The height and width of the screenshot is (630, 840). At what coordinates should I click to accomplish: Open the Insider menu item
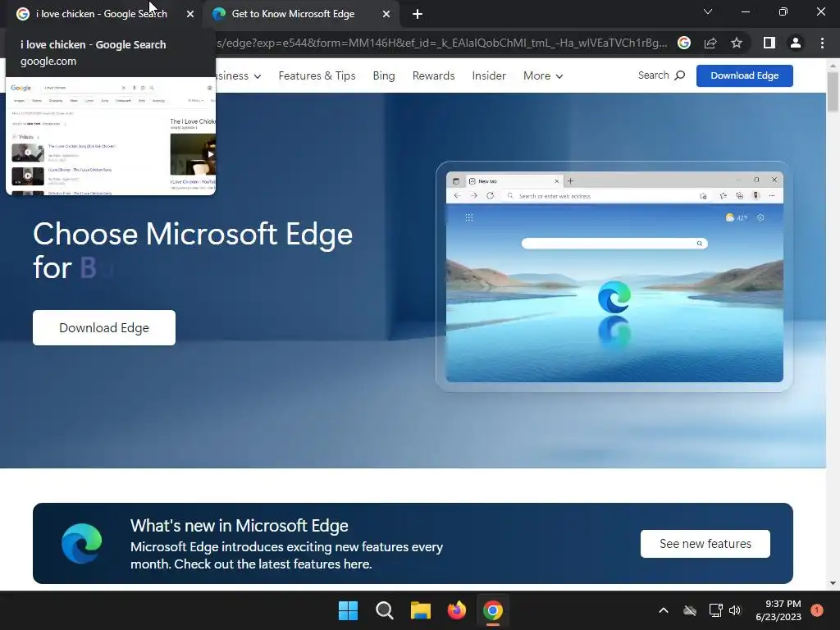(x=489, y=76)
